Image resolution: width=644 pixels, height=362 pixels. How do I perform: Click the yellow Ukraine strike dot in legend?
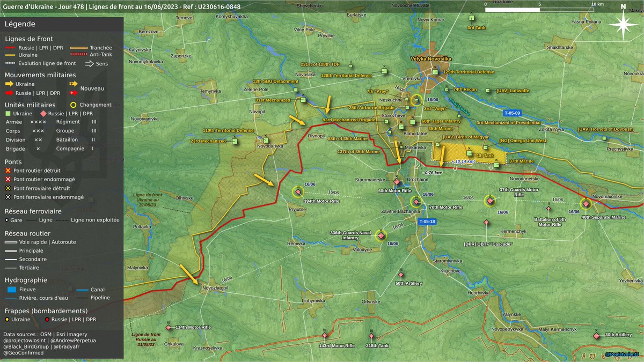click(8, 319)
